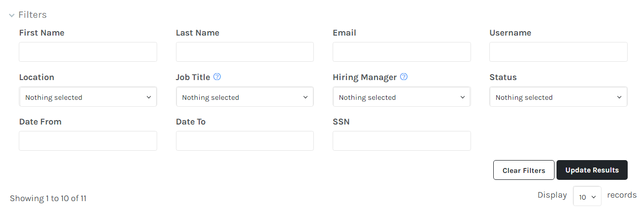Viewport: 644px width, 210px height.
Task: Focus the Last Name input field
Action: pos(245,52)
